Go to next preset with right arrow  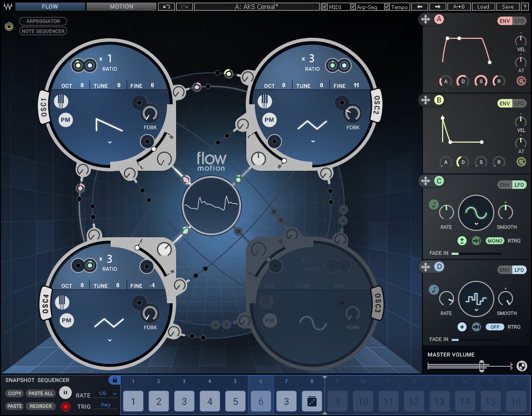(x=438, y=6)
